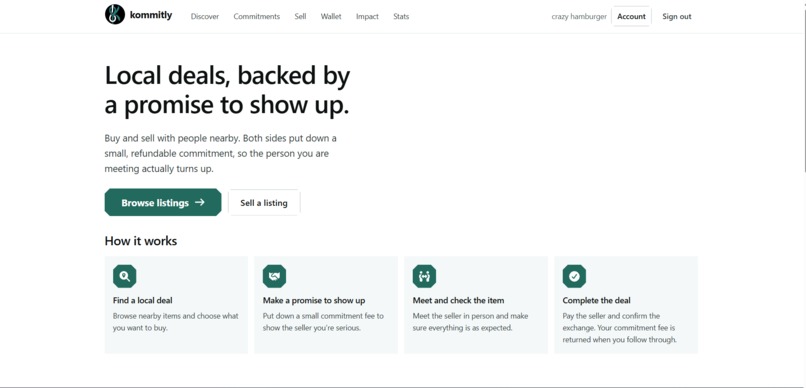Click the Put down a small commitment fee text
This screenshot has width=806, height=388.
(323, 322)
